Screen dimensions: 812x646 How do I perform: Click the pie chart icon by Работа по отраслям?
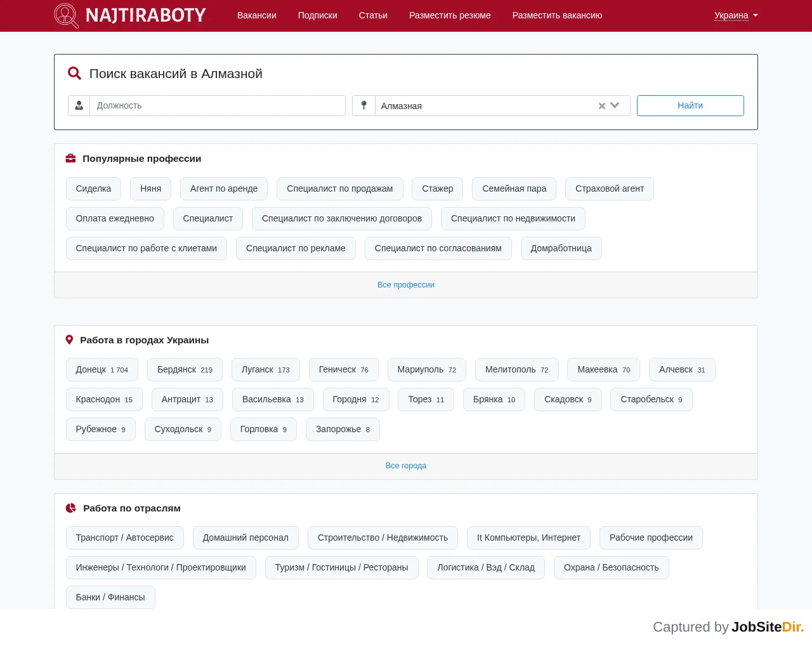point(71,508)
